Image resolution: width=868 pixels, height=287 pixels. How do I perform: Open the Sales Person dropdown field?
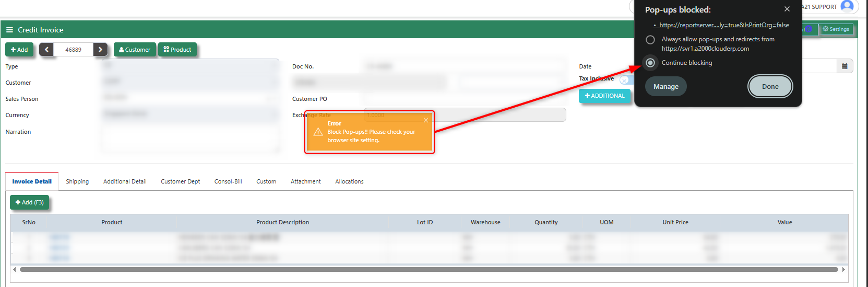point(191,98)
